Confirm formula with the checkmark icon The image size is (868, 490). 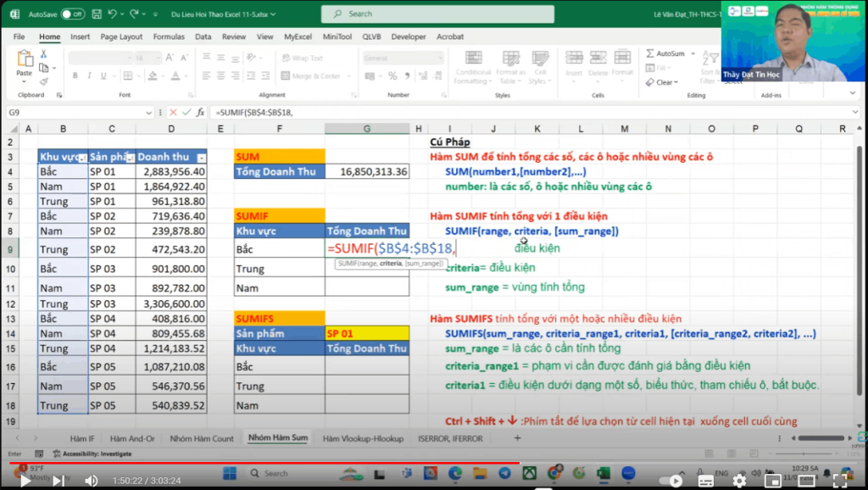click(186, 113)
